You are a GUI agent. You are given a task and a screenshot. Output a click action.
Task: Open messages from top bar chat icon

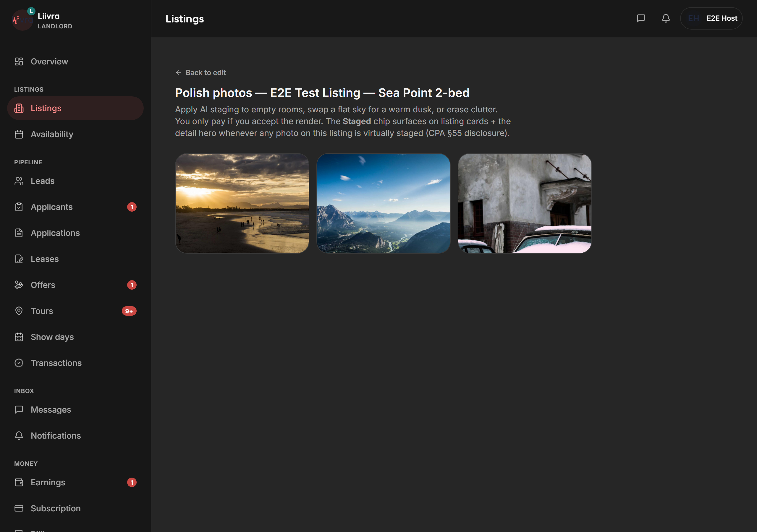[x=640, y=18]
